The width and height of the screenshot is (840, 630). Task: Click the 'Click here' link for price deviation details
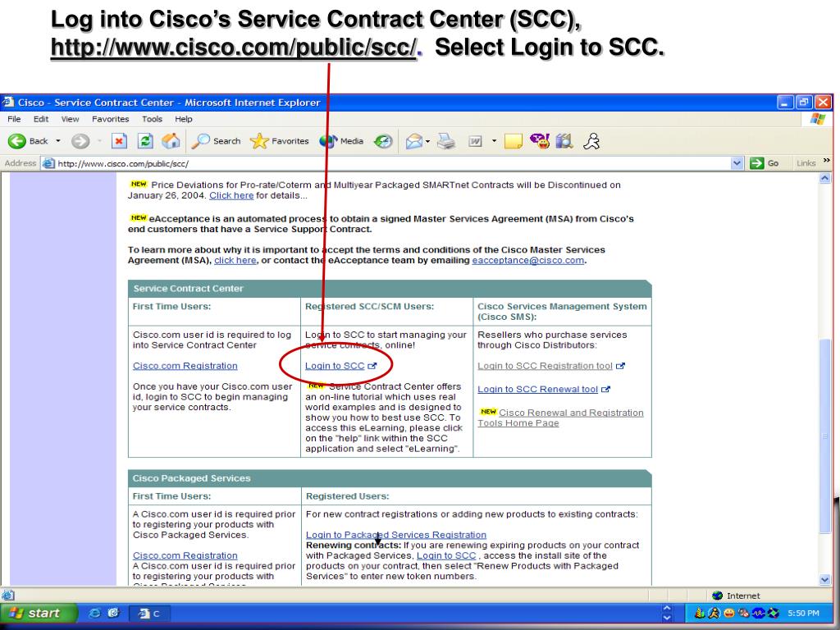pyautogui.click(x=231, y=195)
